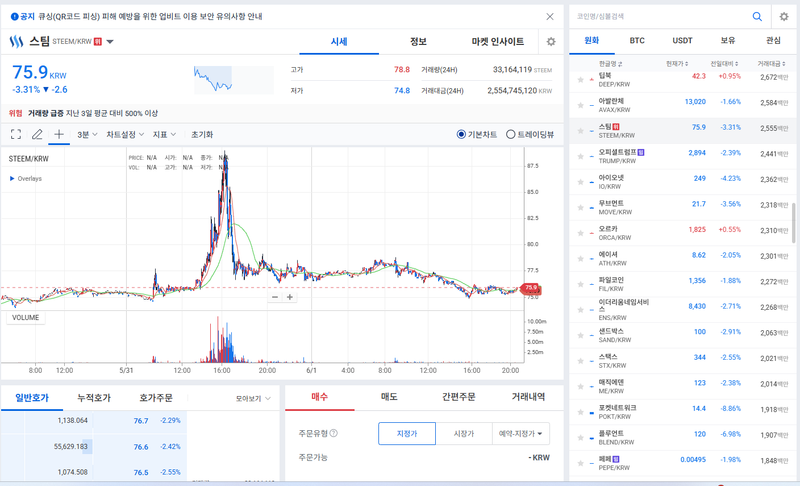
Task: Favorite ORCA/KRW with its star
Action: point(580,233)
